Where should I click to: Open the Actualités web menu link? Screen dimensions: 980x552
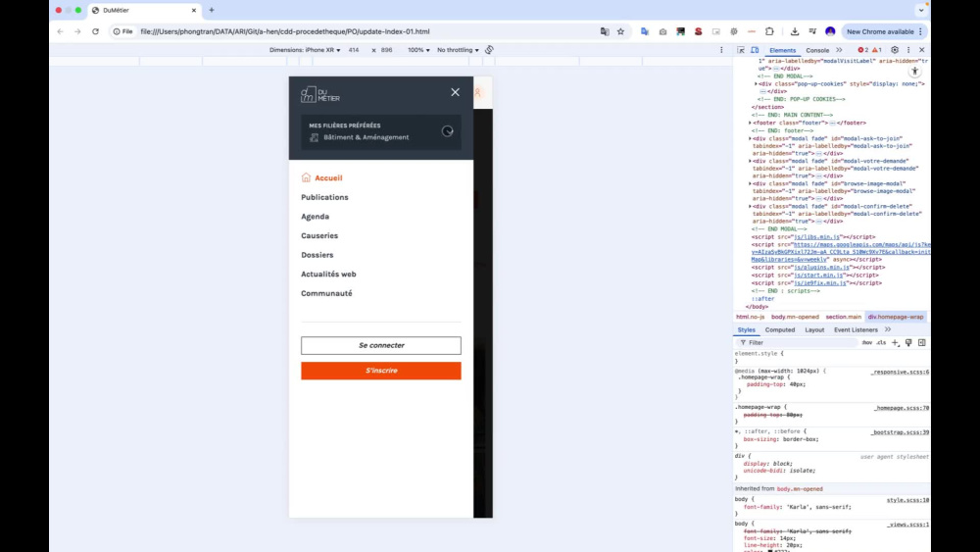[x=328, y=274]
